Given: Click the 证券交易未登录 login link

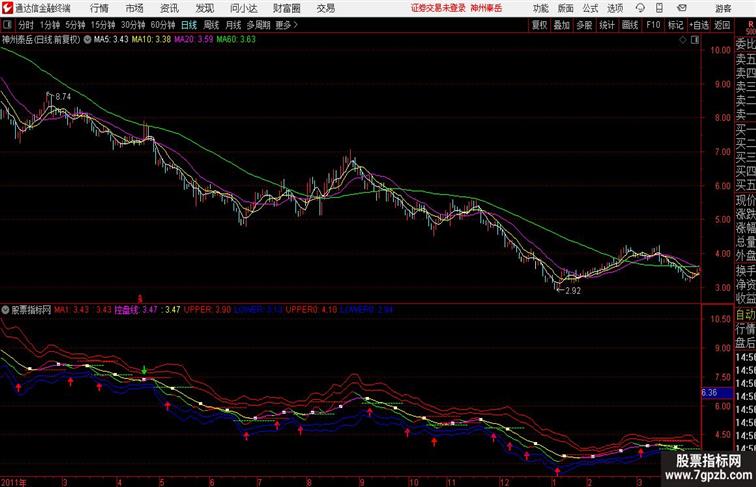Looking at the screenshot, I should (438, 8).
